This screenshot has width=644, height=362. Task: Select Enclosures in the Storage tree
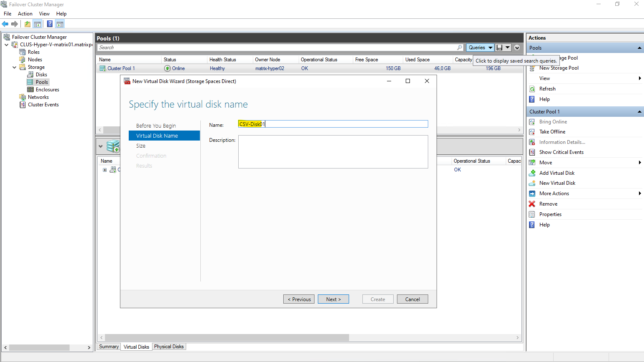47,90
